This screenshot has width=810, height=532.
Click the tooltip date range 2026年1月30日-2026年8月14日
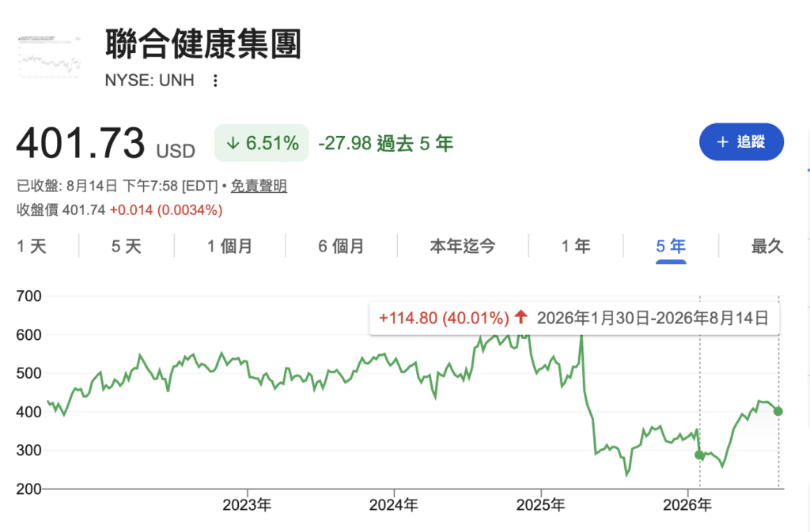click(x=653, y=318)
